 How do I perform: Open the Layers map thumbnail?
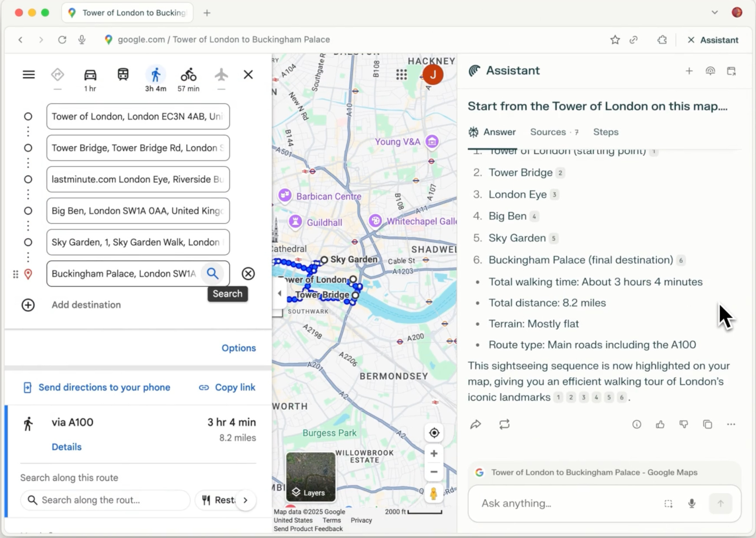[x=311, y=476]
